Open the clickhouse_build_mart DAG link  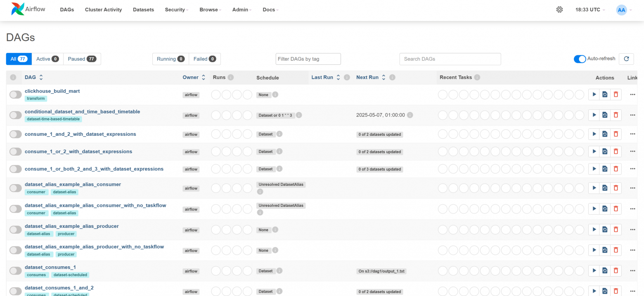(52, 91)
